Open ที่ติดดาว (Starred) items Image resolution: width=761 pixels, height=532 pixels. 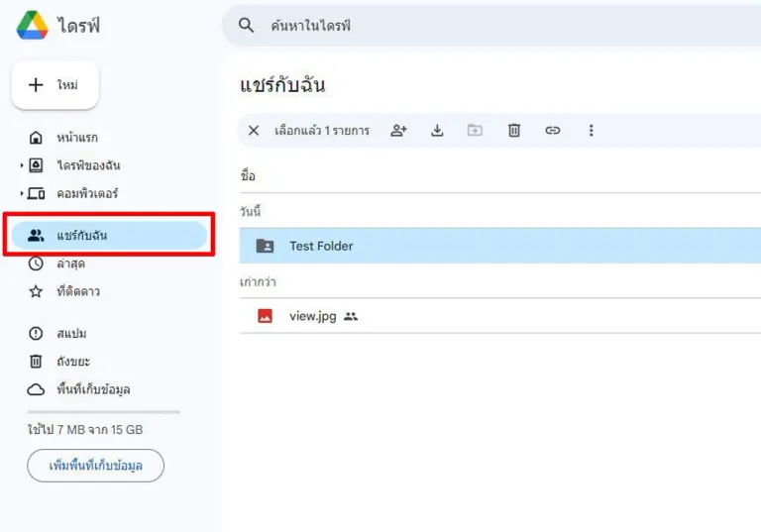(63, 291)
